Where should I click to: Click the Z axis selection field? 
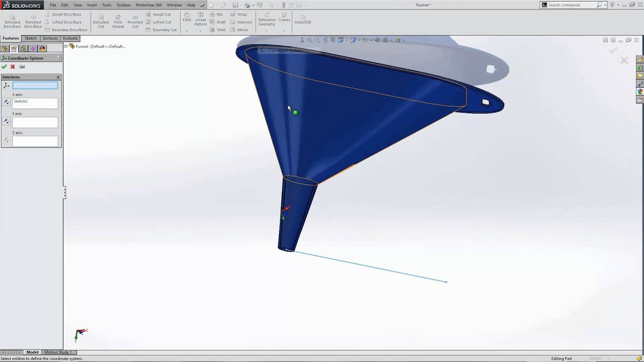click(x=35, y=141)
